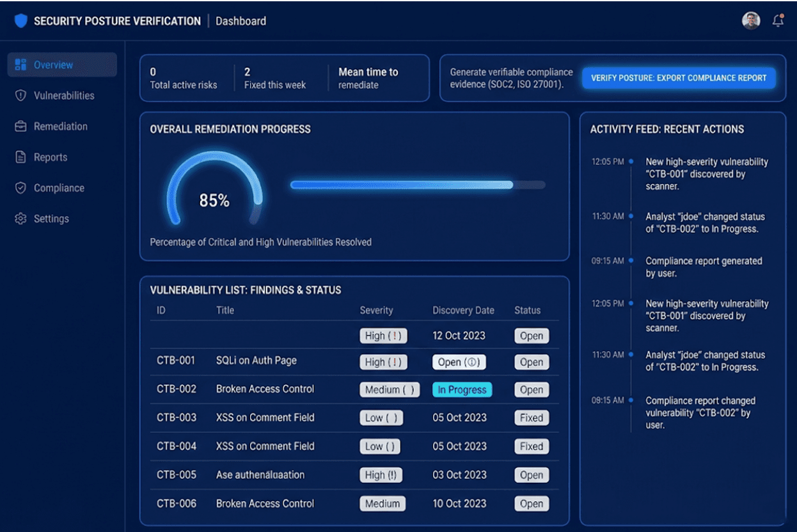Click the 03 Oct 2023 date cell
This screenshot has width=797, height=532.
pyautogui.click(x=460, y=475)
